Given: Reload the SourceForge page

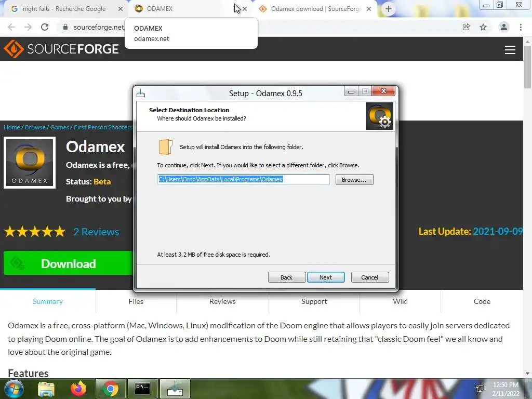Looking at the screenshot, I should [x=45, y=27].
